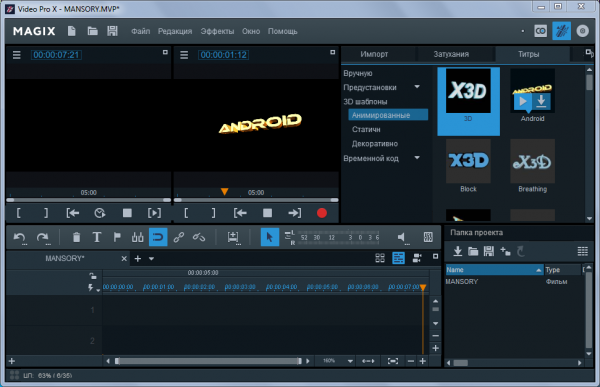Viewport: 600px width, 387px height.
Task: Set in-point on source monitor
Action: click(x=18, y=213)
